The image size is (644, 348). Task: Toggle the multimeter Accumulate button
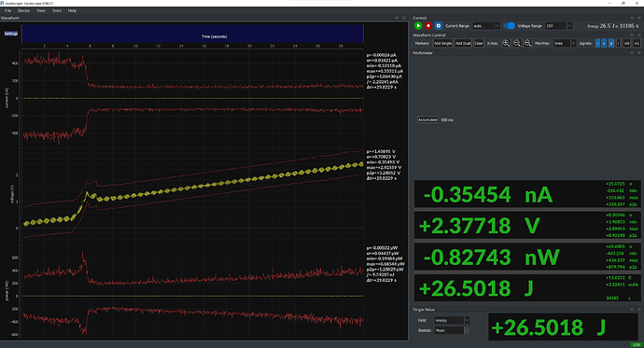click(427, 119)
